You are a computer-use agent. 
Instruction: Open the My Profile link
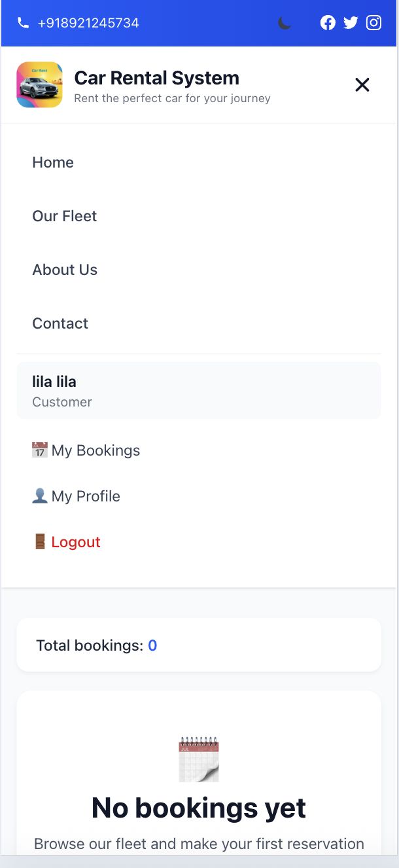click(x=86, y=496)
